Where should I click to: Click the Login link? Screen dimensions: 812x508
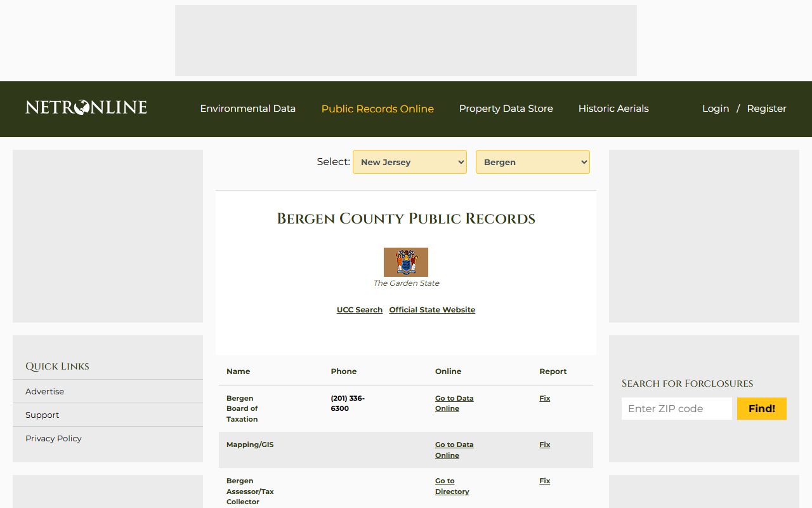tap(716, 109)
